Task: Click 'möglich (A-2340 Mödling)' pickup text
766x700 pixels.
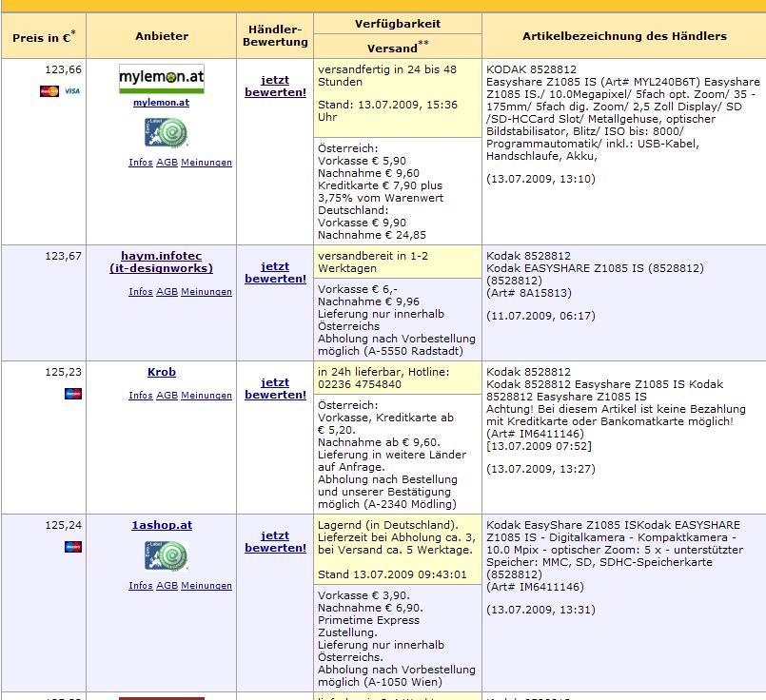Action: coord(387,504)
